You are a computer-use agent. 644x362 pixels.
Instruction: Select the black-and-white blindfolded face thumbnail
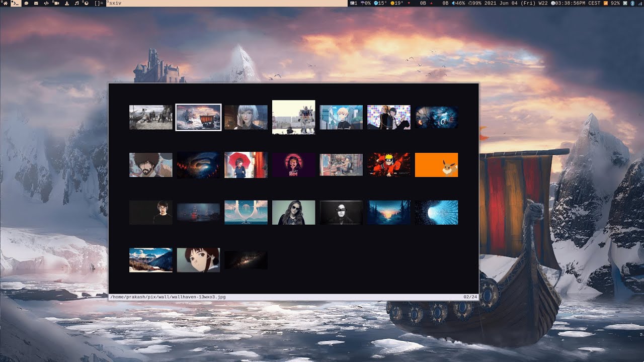341,212
